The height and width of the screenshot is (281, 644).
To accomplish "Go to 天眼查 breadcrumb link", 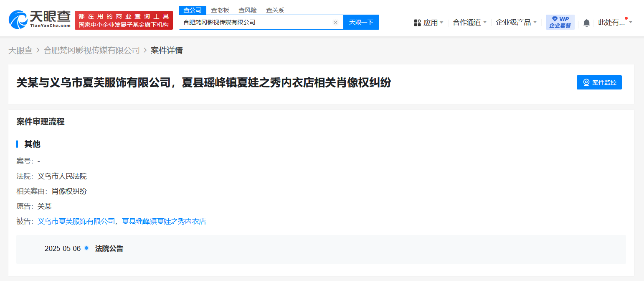I will (x=20, y=51).
